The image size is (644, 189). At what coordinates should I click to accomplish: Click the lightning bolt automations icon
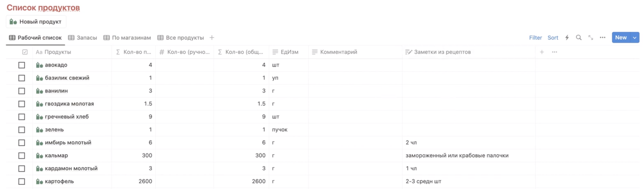click(x=567, y=38)
